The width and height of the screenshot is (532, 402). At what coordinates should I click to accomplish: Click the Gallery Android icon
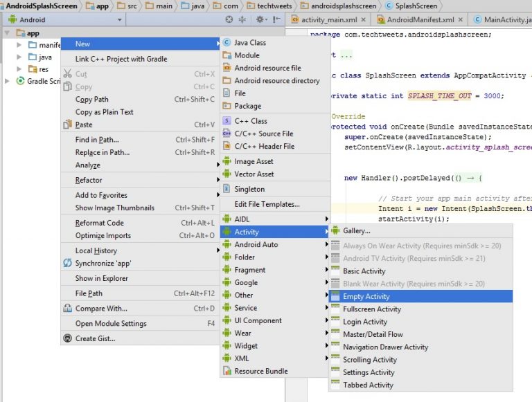coord(336,230)
